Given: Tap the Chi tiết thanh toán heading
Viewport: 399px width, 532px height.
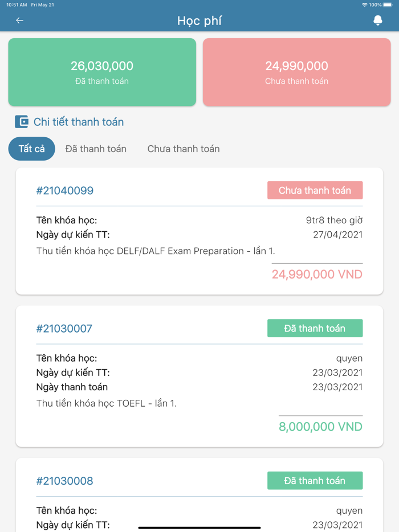Looking at the screenshot, I should pos(79,122).
